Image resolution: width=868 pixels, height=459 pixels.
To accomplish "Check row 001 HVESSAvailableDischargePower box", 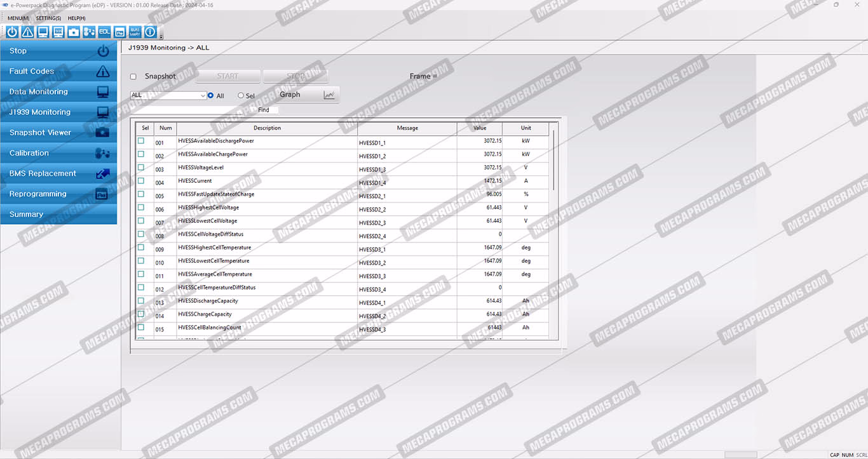I will 141,141.
